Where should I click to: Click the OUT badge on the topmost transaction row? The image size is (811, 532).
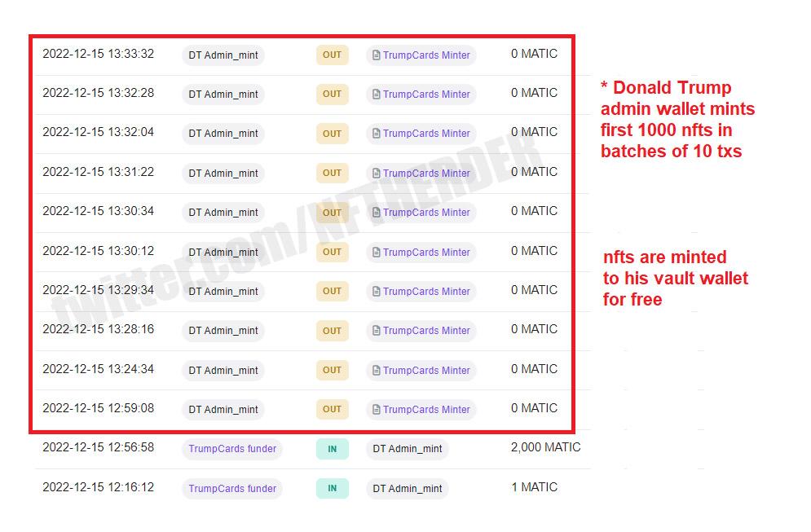(332, 55)
